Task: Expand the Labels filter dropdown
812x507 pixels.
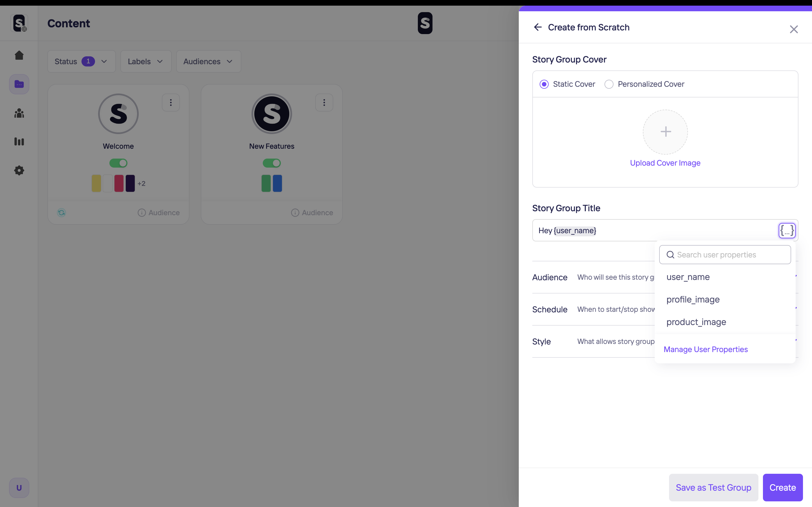Action: (145, 62)
